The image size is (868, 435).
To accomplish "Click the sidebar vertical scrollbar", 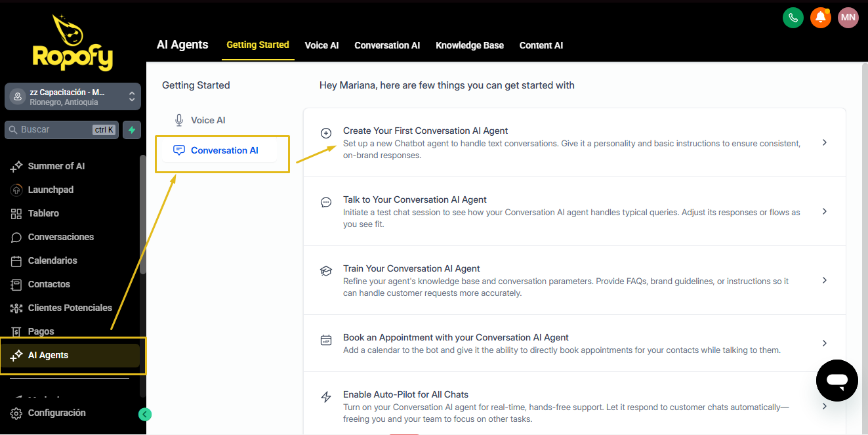I will point(143,215).
